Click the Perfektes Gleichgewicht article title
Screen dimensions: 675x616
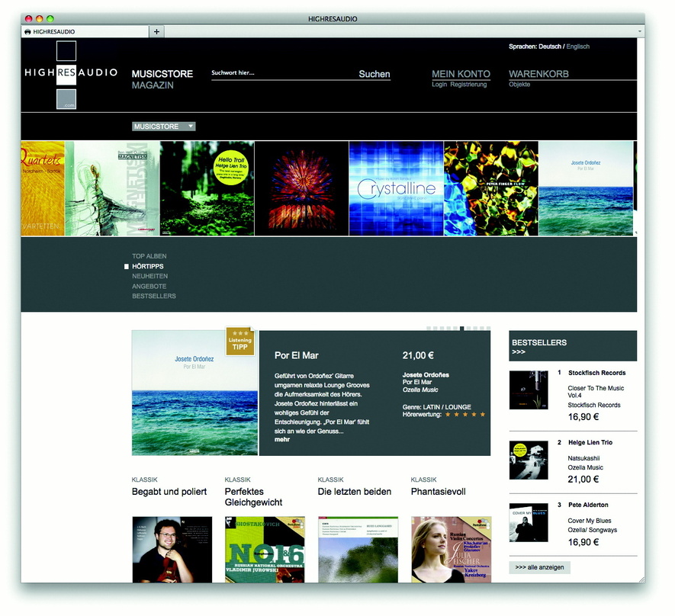253,497
